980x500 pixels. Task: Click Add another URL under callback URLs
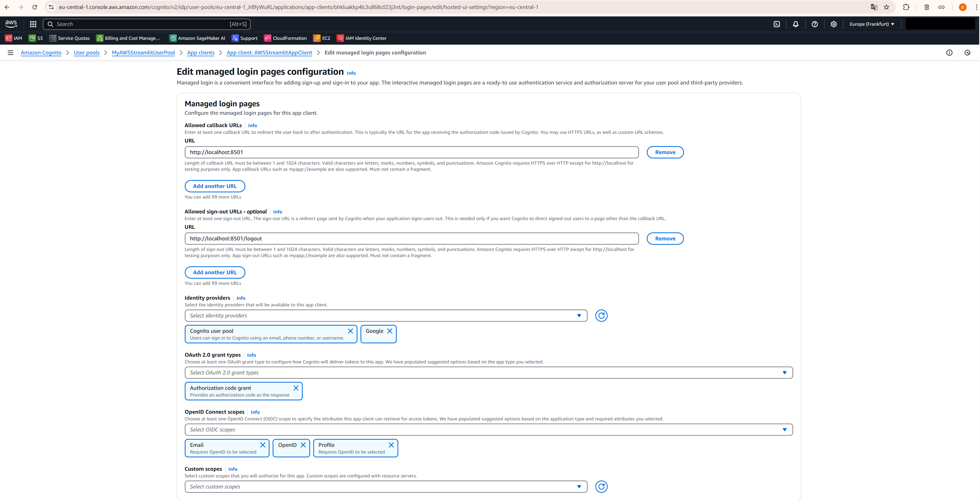pyautogui.click(x=215, y=186)
